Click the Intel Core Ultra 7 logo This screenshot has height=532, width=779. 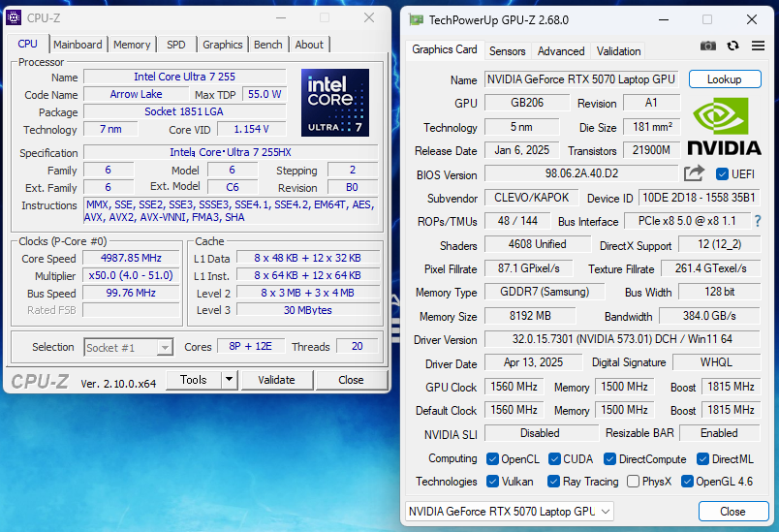click(x=334, y=102)
